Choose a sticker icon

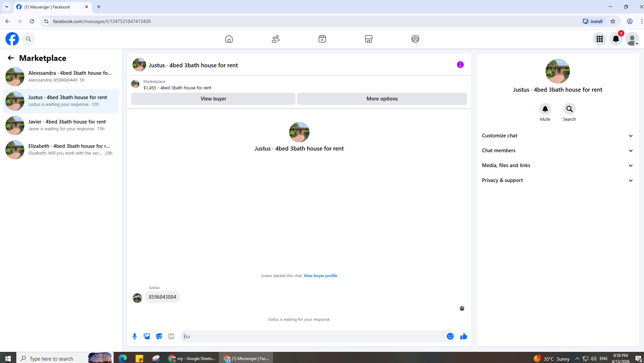tap(159, 336)
